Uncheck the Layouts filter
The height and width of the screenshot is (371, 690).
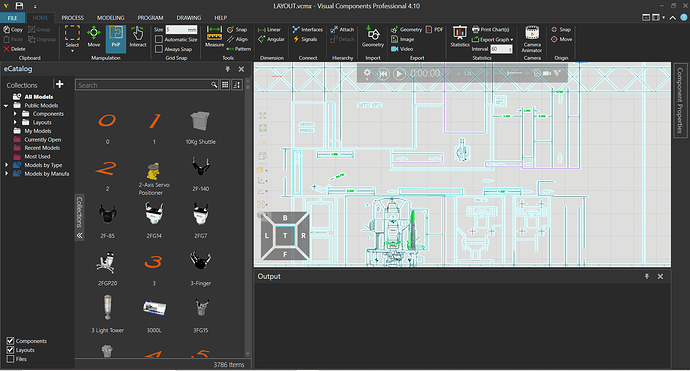(x=10, y=350)
